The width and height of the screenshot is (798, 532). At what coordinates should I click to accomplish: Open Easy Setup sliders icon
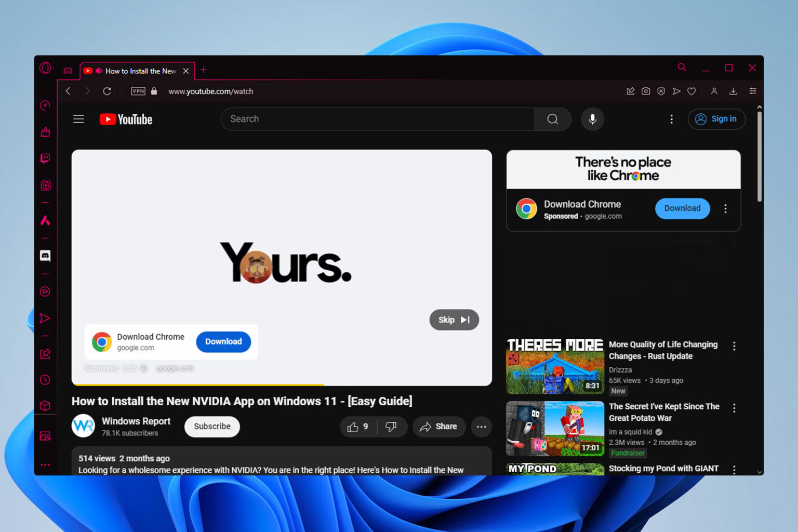click(752, 91)
